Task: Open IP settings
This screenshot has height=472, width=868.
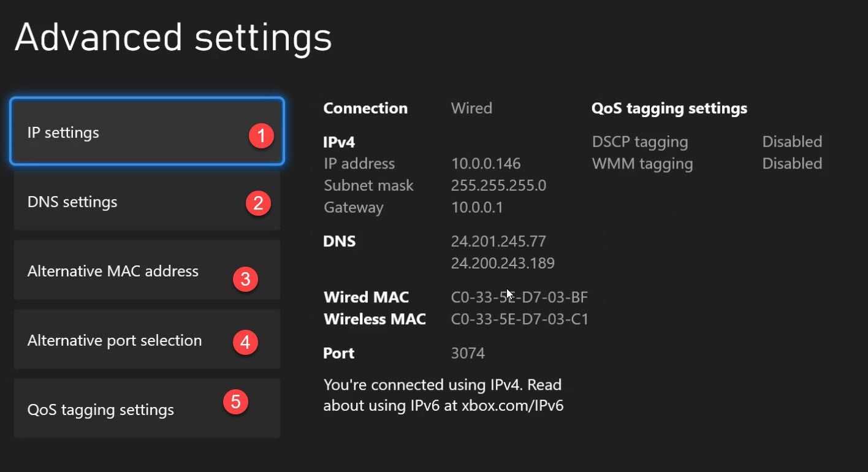Action: tap(147, 132)
